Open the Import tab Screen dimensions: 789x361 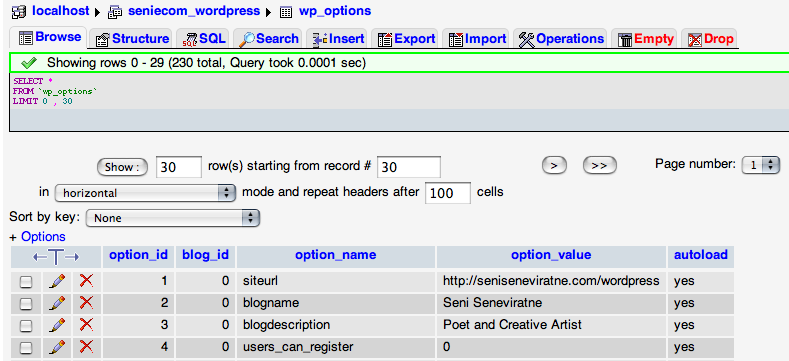pos(477,39)
